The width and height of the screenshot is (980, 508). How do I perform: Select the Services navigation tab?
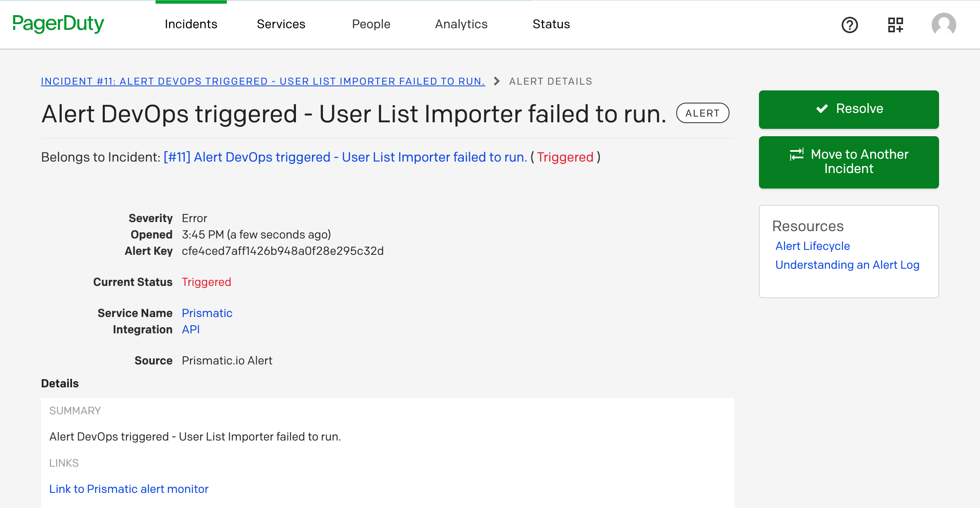pos(281,24)
